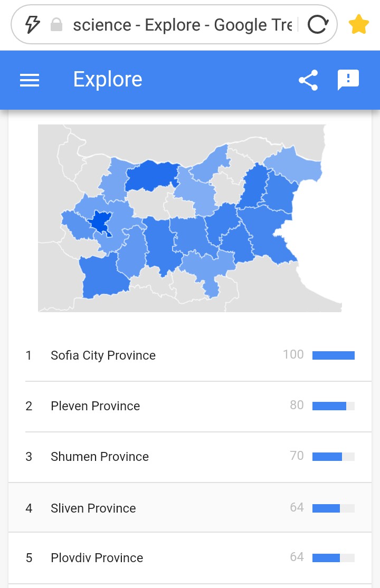Click the dark blue Pleven region on map
Viewport: 380px width, 588px height.
tap(151, 175)
